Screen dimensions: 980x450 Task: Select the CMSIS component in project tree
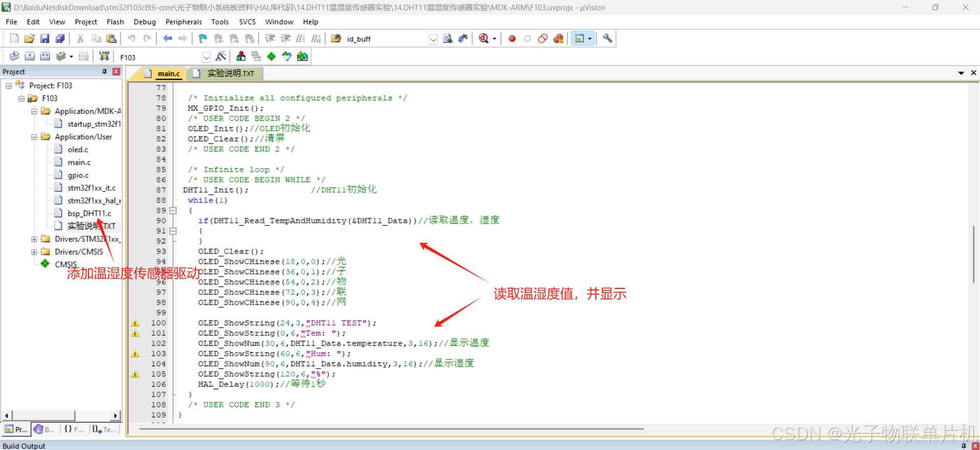[65, 264]
